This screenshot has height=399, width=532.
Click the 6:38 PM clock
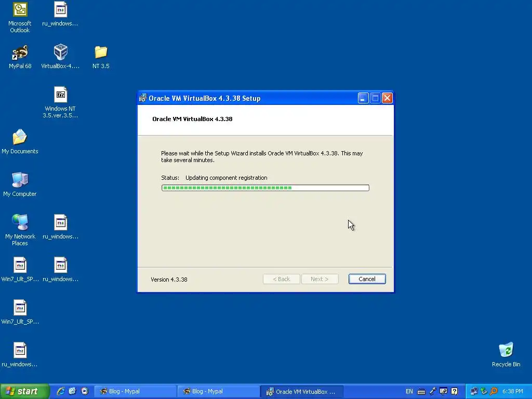pos(512,391)
